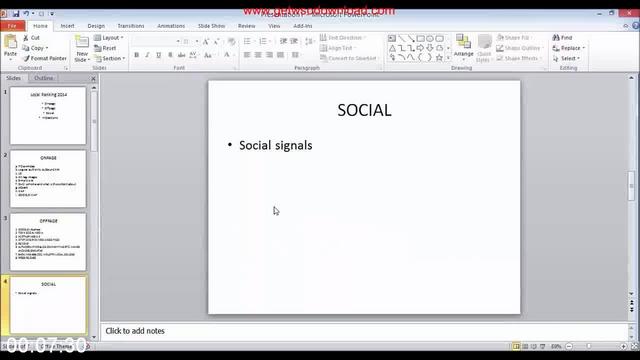
Task: Toggle Italic formatting
Action: 147,55
